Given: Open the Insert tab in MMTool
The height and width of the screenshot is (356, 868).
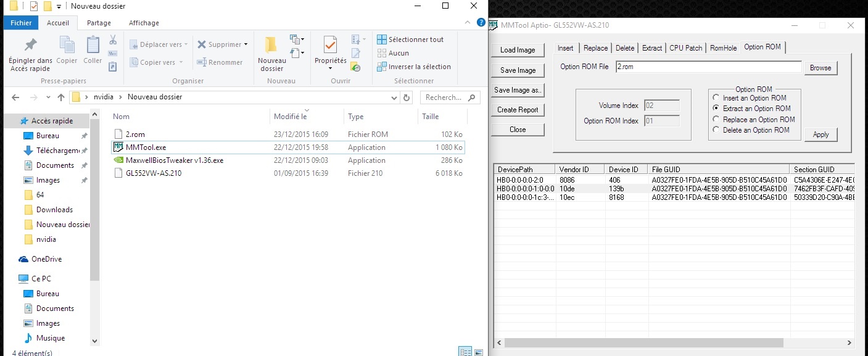Looking at the screenshot, I should (565, 48).
